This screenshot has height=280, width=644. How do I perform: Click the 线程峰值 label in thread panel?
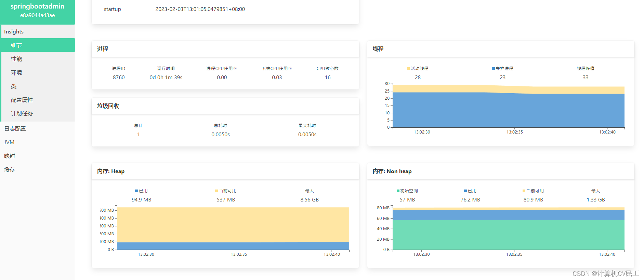(586, 69)
